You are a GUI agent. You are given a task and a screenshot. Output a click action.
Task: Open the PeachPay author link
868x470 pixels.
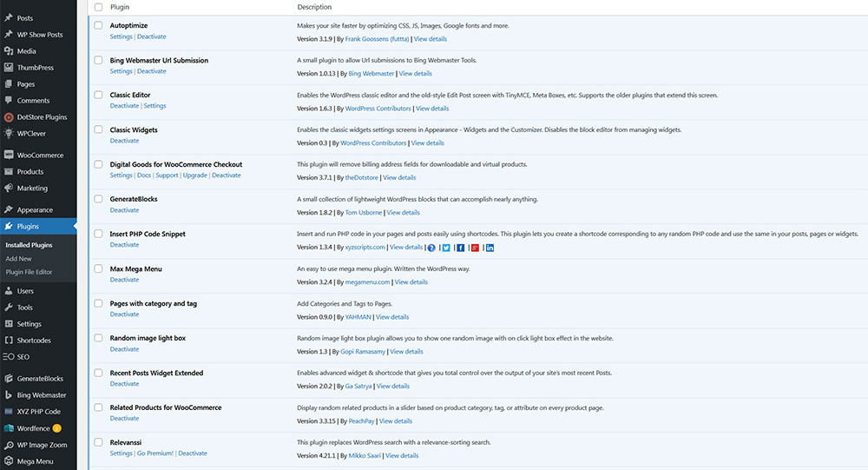point(361,421)
